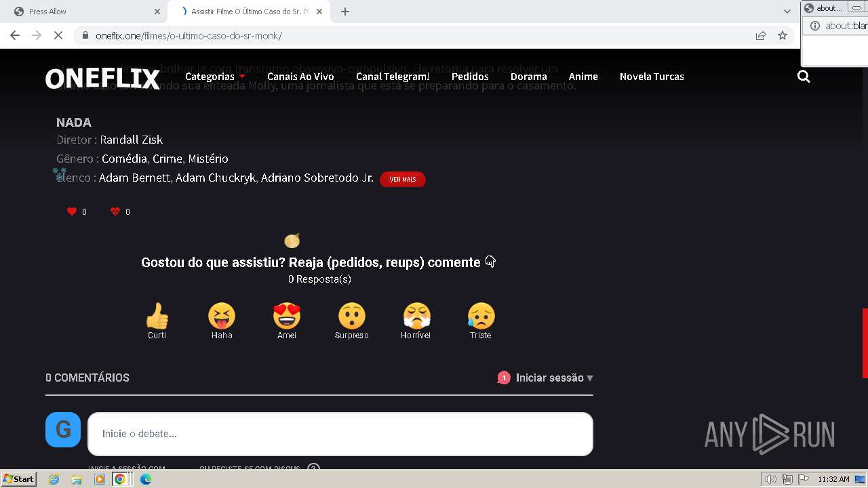The height and width of the screenshot is (488, 868).
Task: Click the red page scrollbar thumb
Action: click(x=865, y=343)
